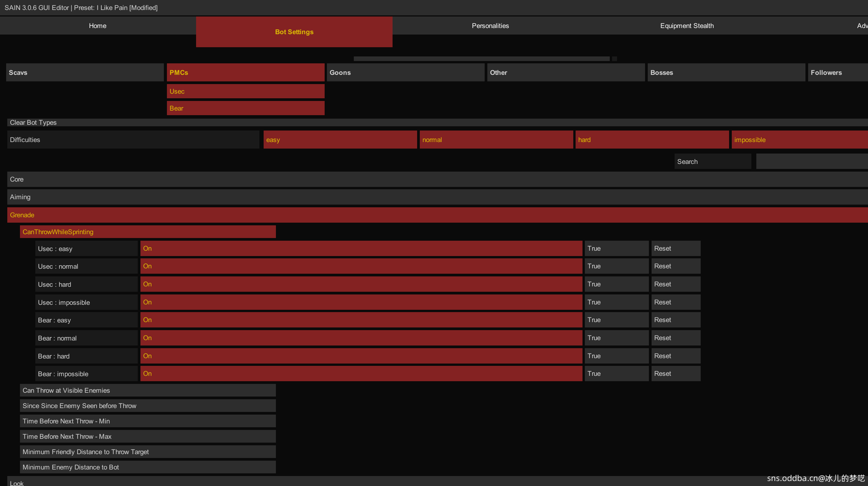This screenshot has width=868, height=486.
Task: Collapse the Grenade section
Action: (437, 215)
